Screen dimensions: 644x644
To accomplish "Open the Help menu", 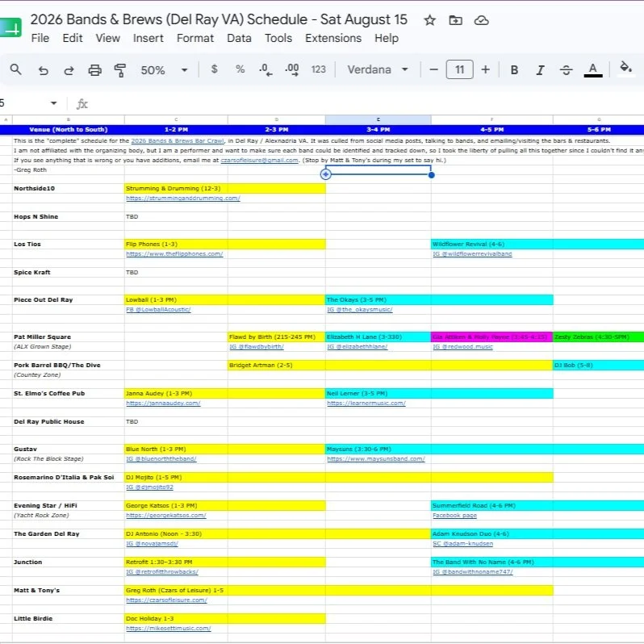I will point(386,38).
